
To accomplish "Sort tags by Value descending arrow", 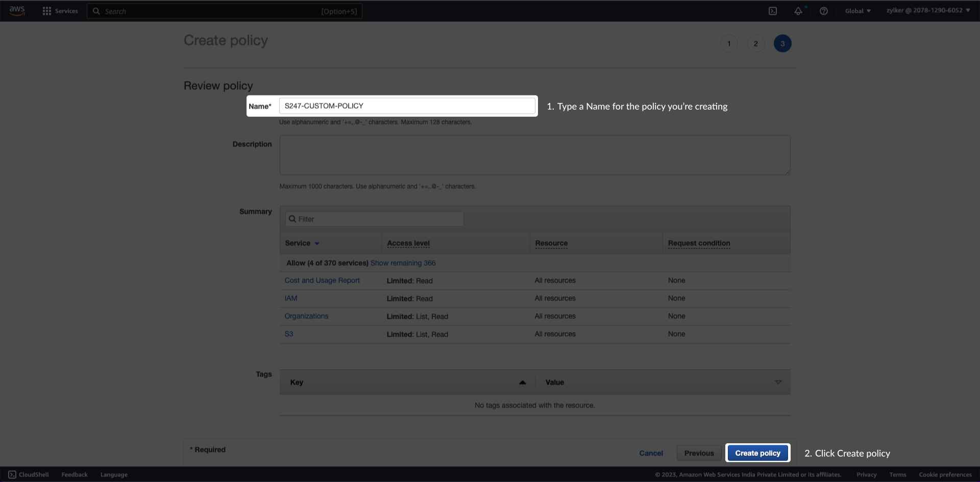I will coord(778,383).
